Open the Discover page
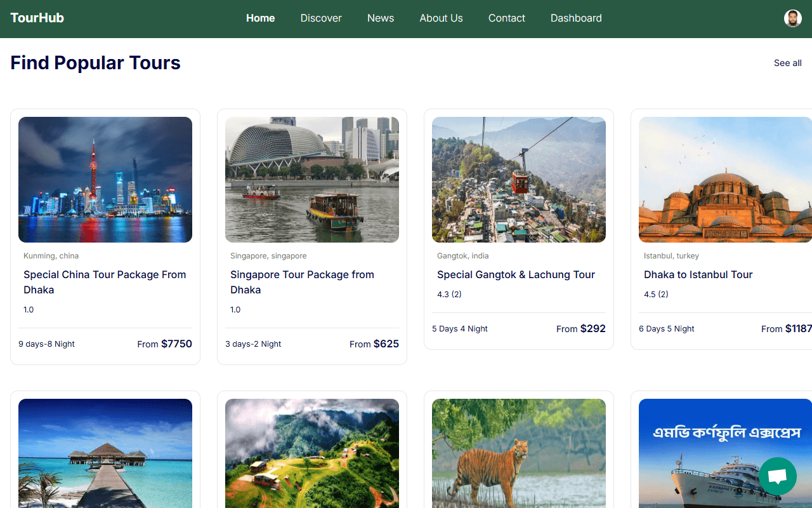 [x=321, y=18]
